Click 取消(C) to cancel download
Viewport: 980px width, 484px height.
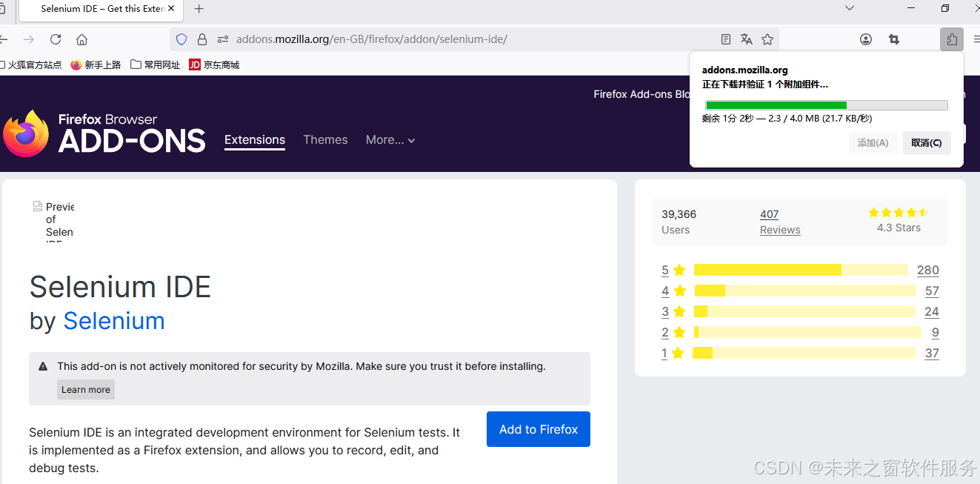pos(927,143)
